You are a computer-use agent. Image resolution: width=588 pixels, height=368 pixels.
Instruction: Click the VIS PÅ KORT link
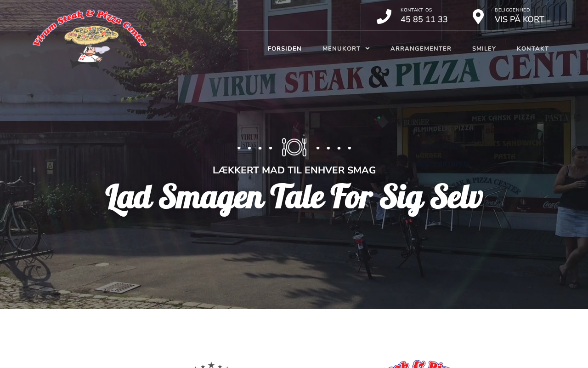[520, 19]
